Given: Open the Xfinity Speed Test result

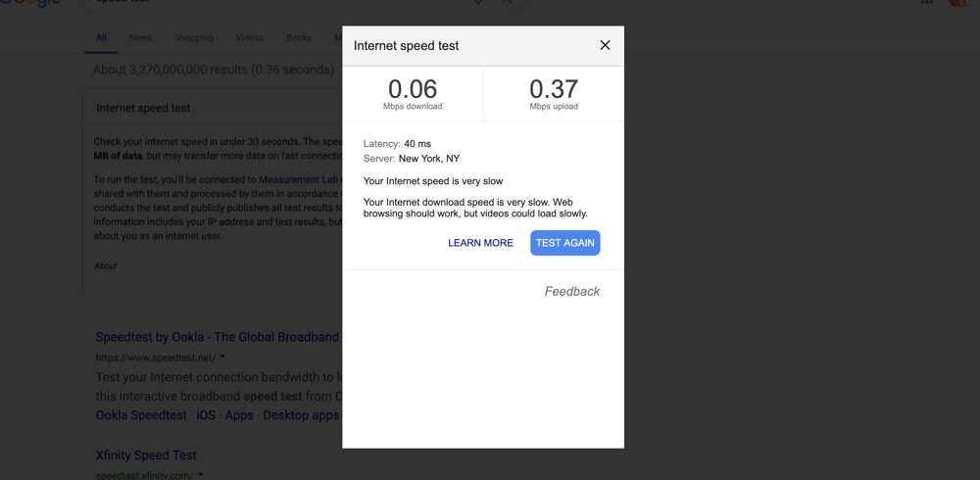Looking at the screenshot, I should [x=146, y=455].
